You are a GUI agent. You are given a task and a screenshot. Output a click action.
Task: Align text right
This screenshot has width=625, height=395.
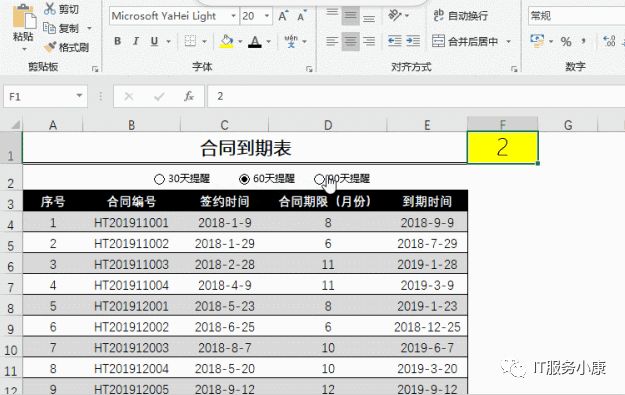pos(369,41)
